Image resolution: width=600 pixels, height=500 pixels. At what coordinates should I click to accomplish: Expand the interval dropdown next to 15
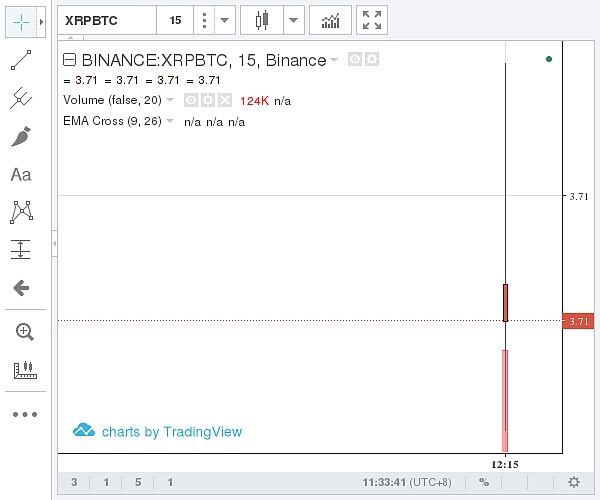point(225,20)
